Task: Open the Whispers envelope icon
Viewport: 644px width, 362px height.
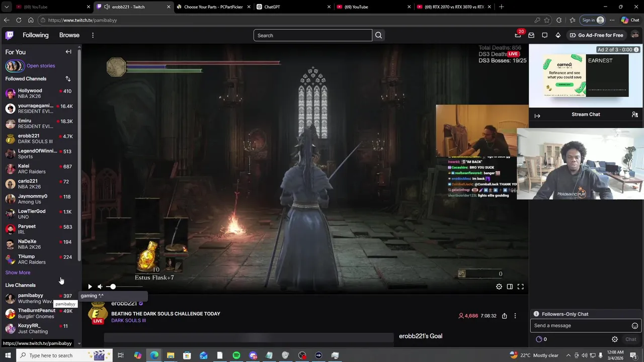Action: click(531, 35)
